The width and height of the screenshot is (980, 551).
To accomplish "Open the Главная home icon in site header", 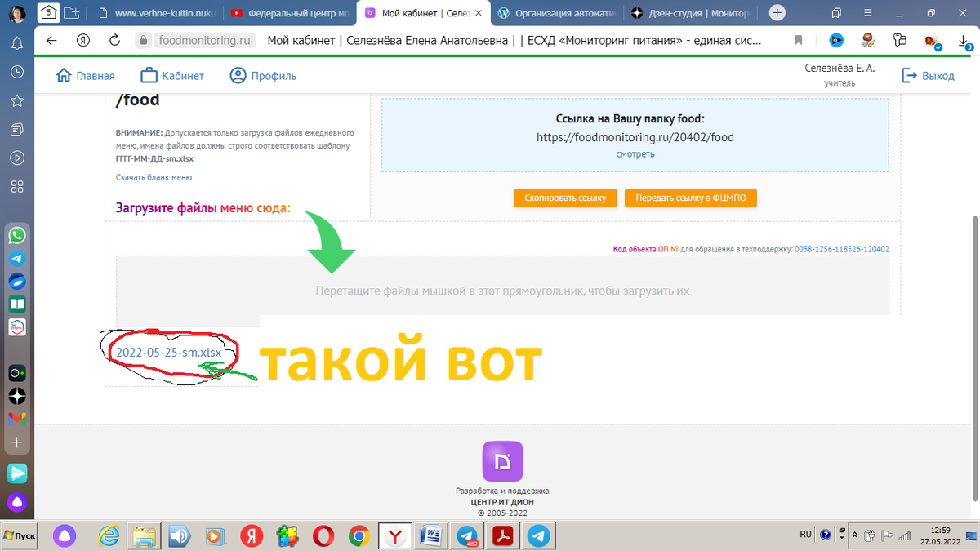I will coord(65,76).
